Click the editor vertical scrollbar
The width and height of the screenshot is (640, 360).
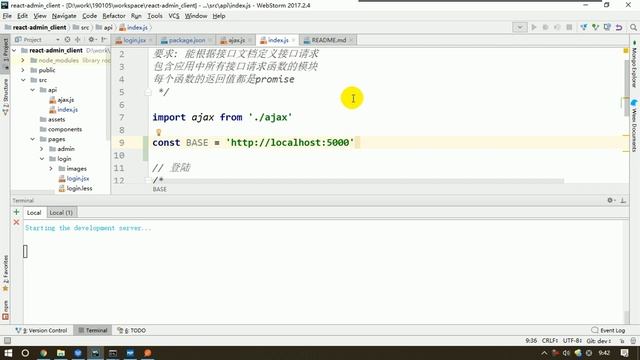[x=627, y=88]
